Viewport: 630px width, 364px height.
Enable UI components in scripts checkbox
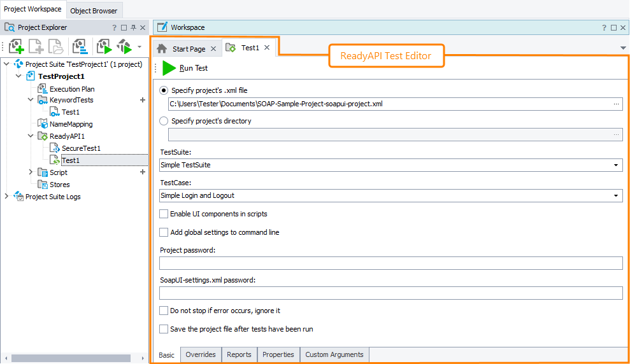pyautogui.click(x=164, y=214)
